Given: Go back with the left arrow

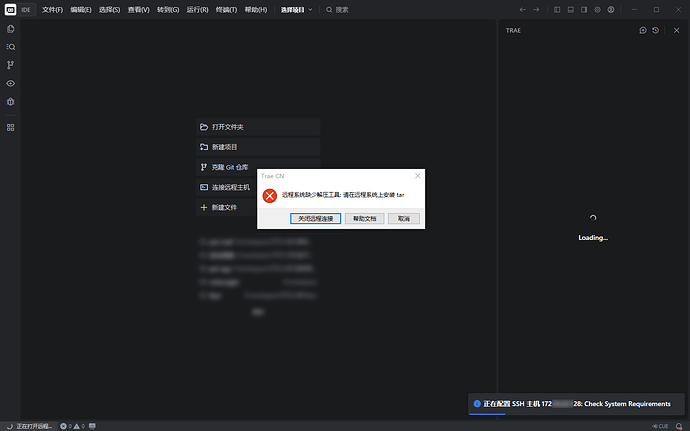Looking at the screenshot, I should (522, 10).
